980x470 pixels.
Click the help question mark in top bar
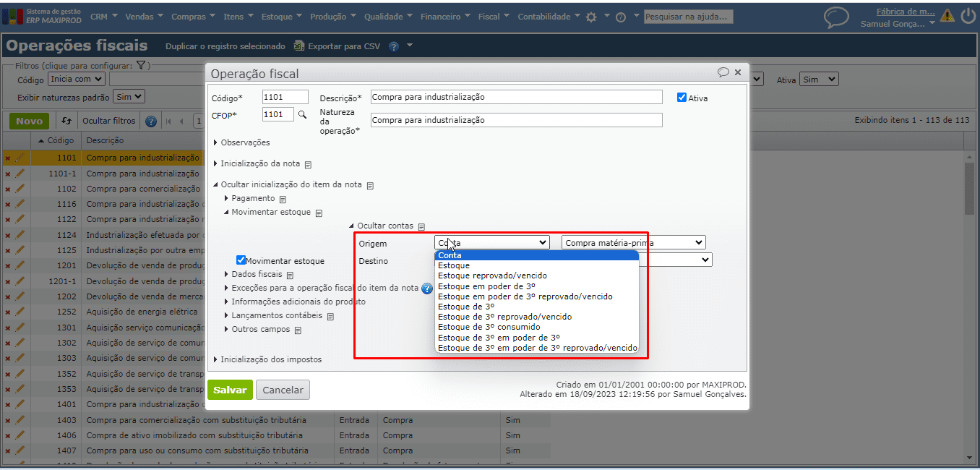click(621, 17)
